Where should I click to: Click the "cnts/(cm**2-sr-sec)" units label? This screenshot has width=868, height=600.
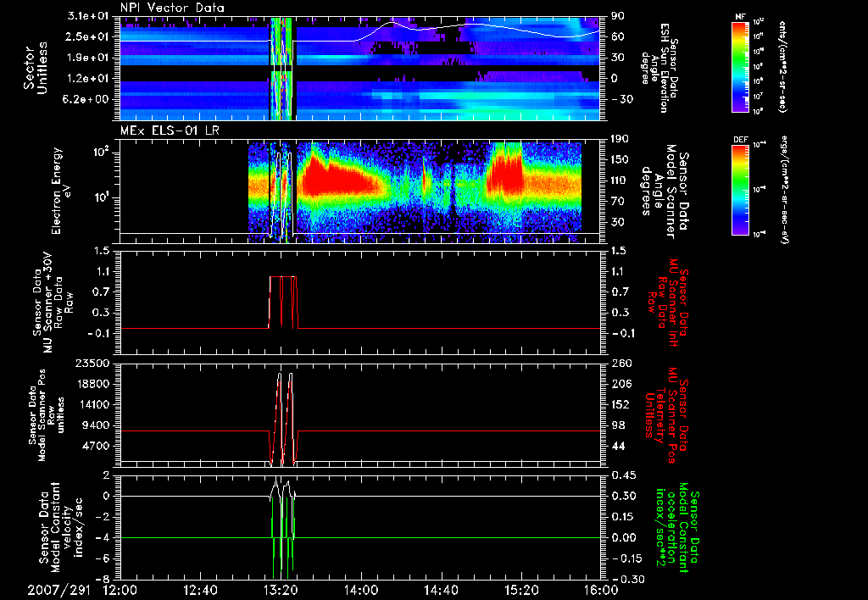[782, 66]
